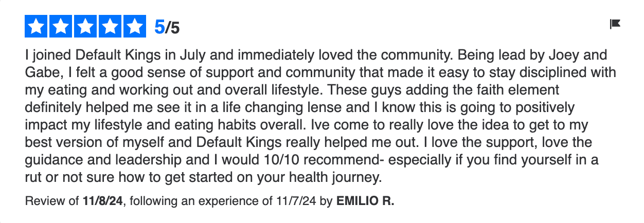Image resolution: width=644 pixels, height=223 pixels.
Task: Click the second star in the rating
Action: coord(60,26)
